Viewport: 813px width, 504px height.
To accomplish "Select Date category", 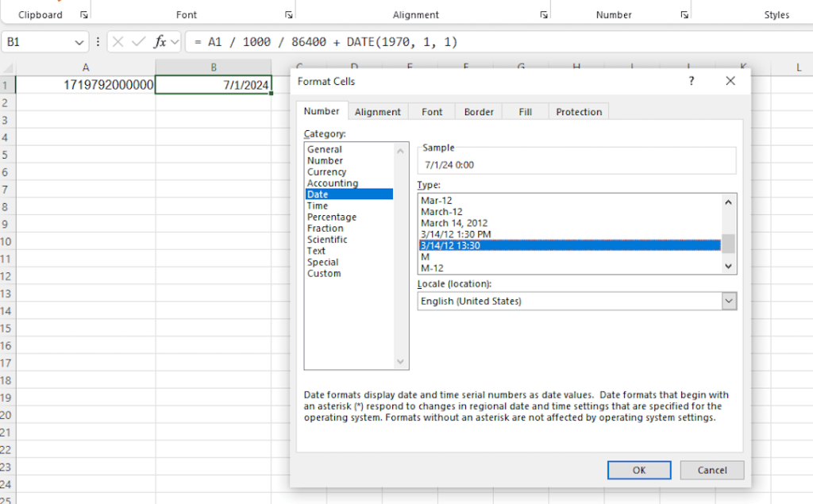I will (349, 194).
